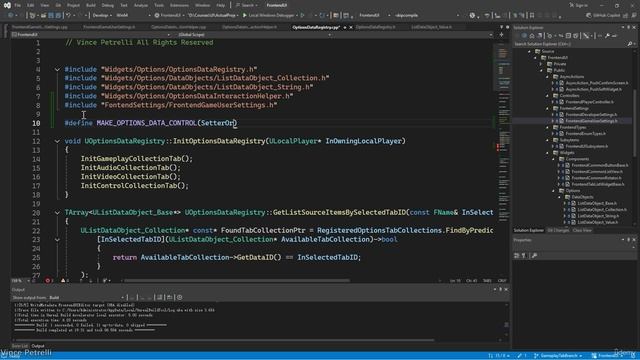
Task: Click the navigate backward toolbar icon
Action: pyautogui.click(x=11, y=15)
